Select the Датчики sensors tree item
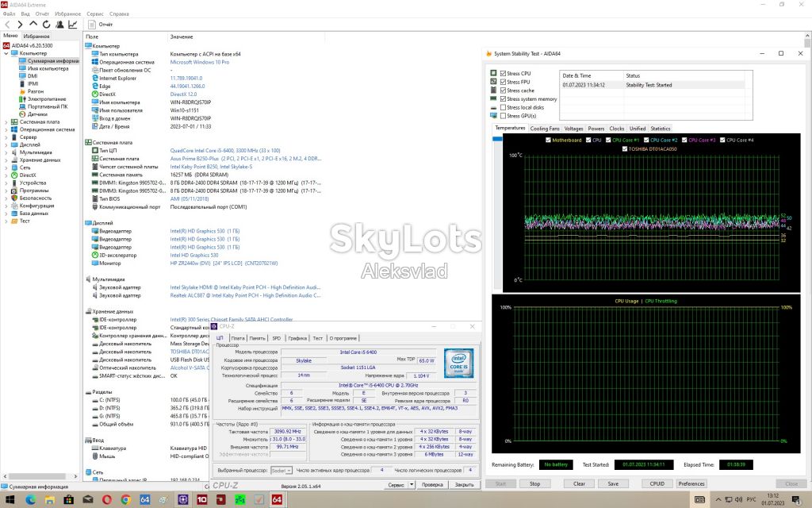This screenshot has height=508, width=812. (37, 114)
